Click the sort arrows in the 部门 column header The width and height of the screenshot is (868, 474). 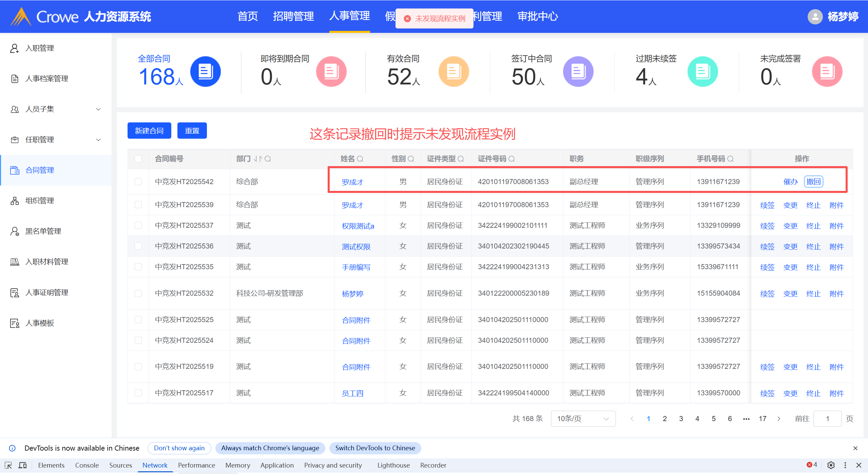click(258, 159)
